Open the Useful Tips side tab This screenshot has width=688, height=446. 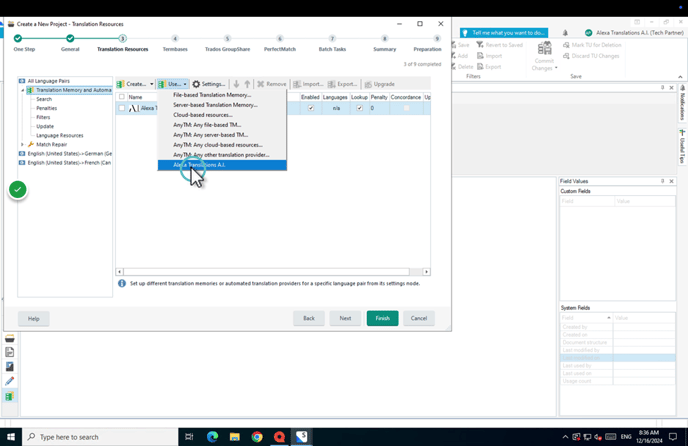(x=682, y=147)
